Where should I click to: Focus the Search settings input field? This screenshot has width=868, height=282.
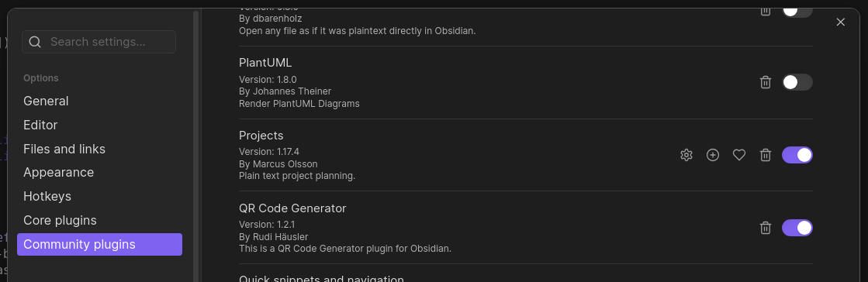coord(99,42)
